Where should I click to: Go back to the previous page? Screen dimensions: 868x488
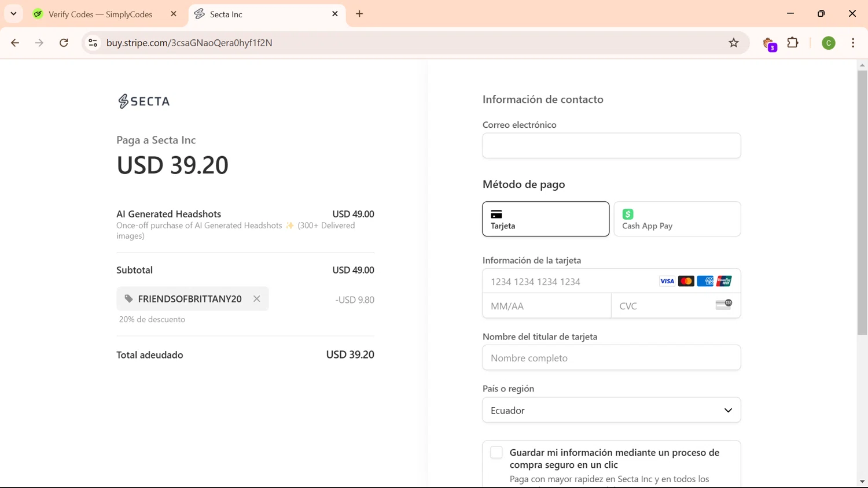tap(15, 43)
